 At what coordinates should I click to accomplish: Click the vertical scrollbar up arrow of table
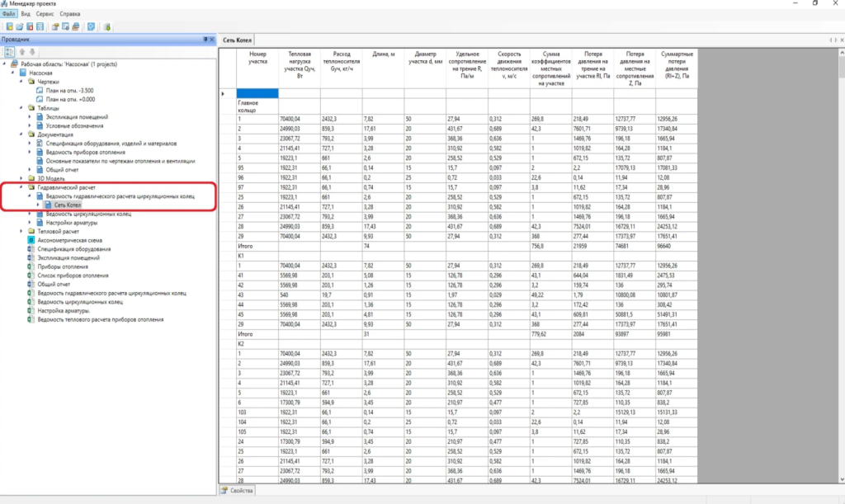pyautogui.click(x=841, y=51)
